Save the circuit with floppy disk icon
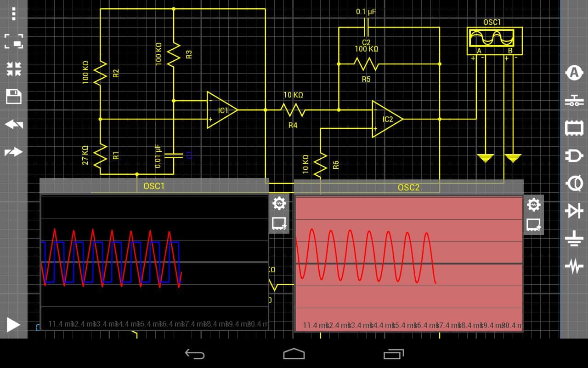 click(x=14, y=97)
